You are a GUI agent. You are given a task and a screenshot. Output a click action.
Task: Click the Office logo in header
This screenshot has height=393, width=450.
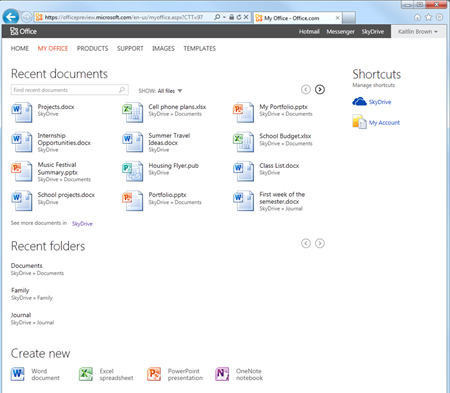point(23,31)
